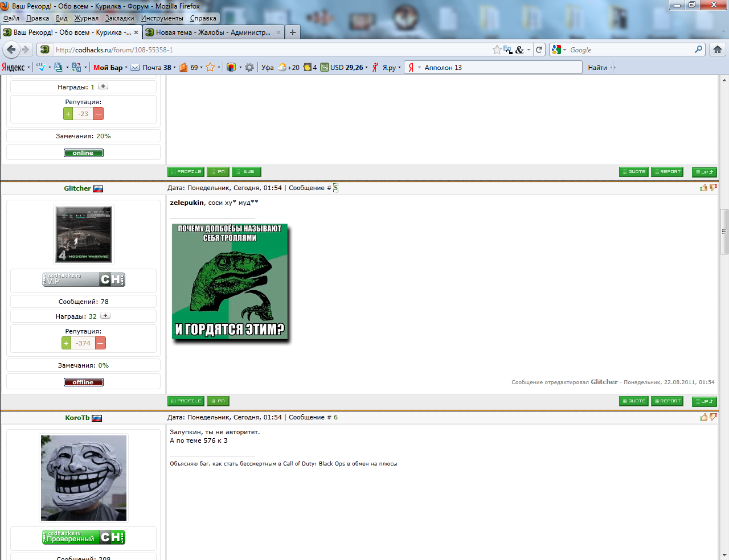This screenshot has height=560, width=729.
Task: Click the USD 29,26 currency widget
Action: coord(343,67)
